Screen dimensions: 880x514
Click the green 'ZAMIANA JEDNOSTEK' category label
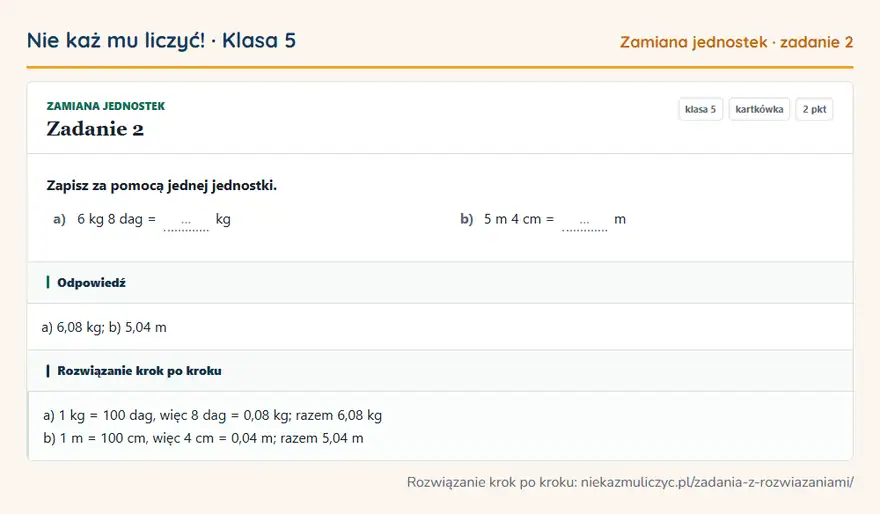click(106, 106)
